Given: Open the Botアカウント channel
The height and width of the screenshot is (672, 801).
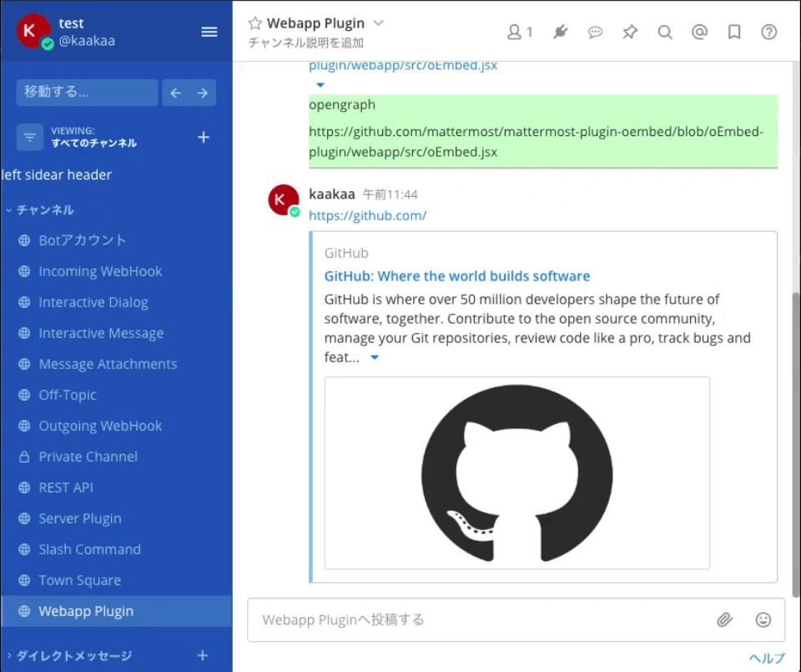Looking at the screenshot, I should [x=117, y=240].
